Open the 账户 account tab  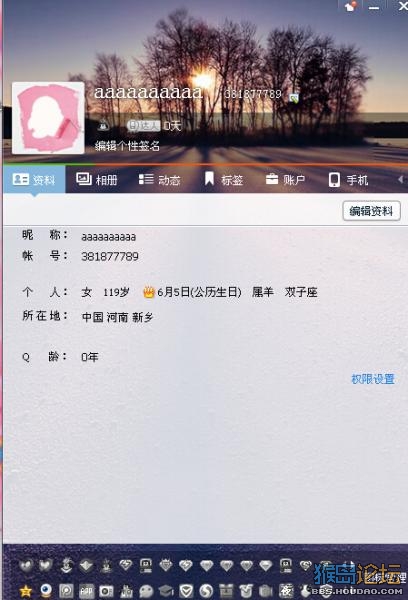coord(286,179)
